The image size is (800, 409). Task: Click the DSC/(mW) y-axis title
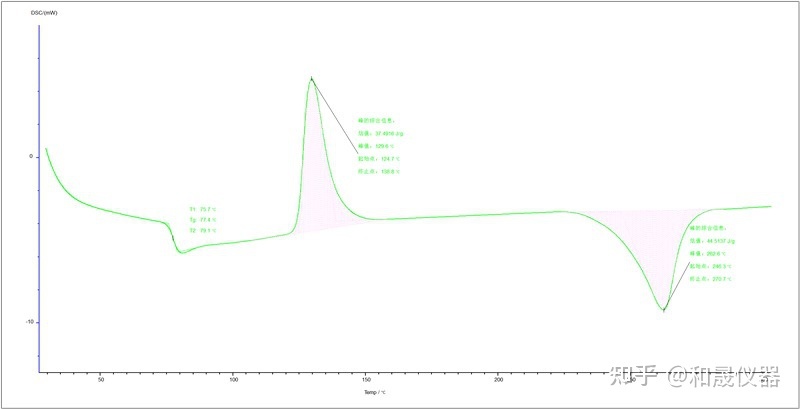pyautogui.click(x=42, y=11)
